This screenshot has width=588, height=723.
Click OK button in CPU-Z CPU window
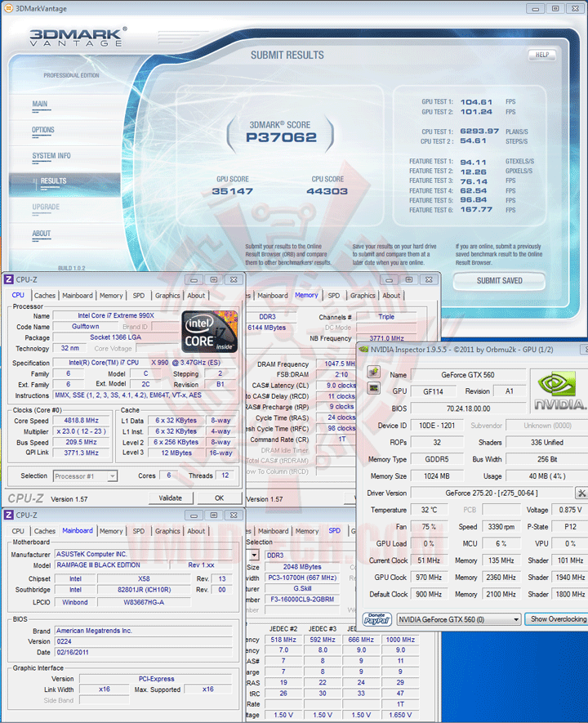pos(220,498)
